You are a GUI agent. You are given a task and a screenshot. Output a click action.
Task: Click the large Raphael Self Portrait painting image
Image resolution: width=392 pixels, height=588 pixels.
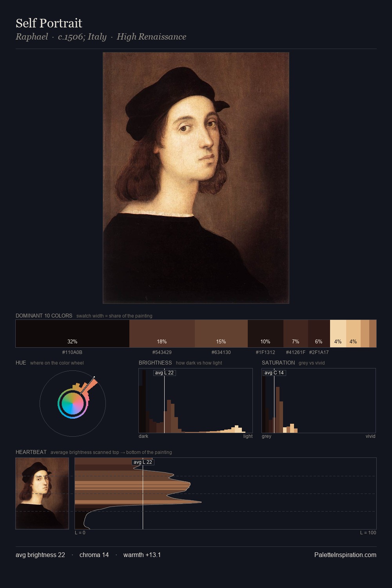[196, 178]
